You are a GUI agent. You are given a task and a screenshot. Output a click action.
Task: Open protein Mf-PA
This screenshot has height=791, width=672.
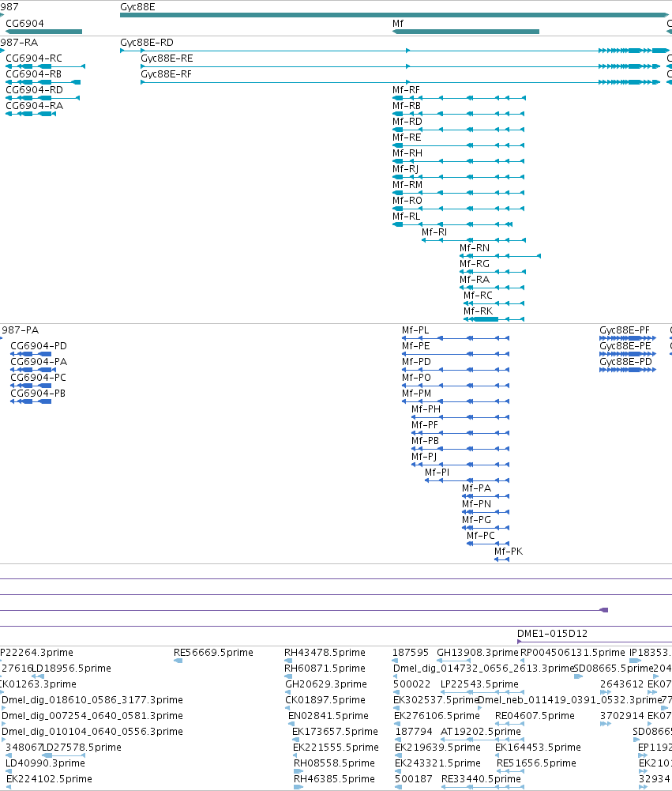point(476,488)
